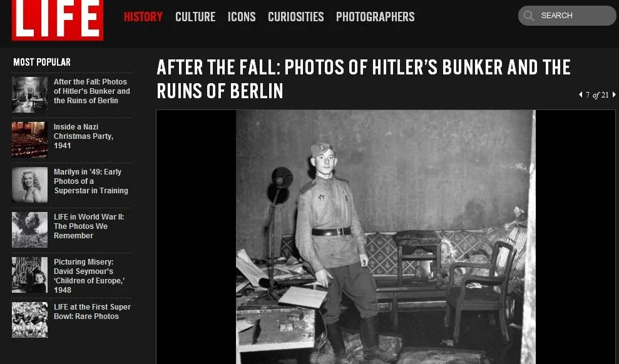
Task: Select the Curiosities menu item
Action: [295, 17]
